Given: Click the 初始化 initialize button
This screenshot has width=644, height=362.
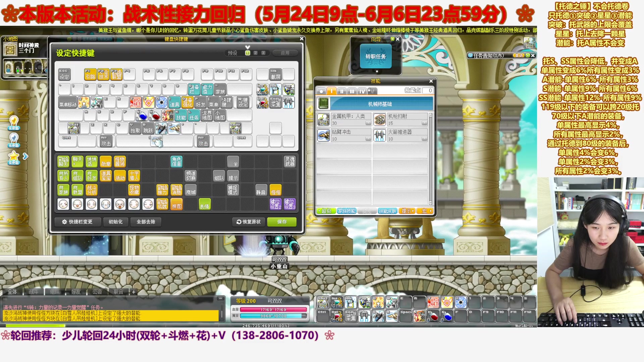Looking at the screenshot, I should click(x=115, y=222).
